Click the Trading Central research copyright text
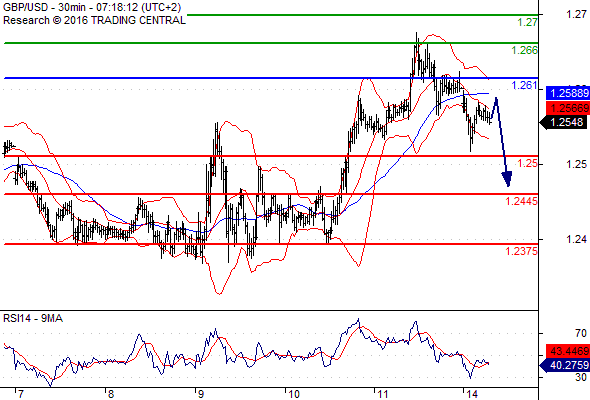This screenshot has width=590, height=400. [x=94, y=20]
